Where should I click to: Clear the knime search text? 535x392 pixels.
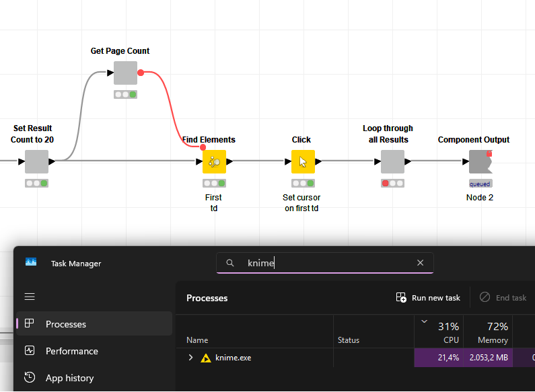[x=421, y=262]
